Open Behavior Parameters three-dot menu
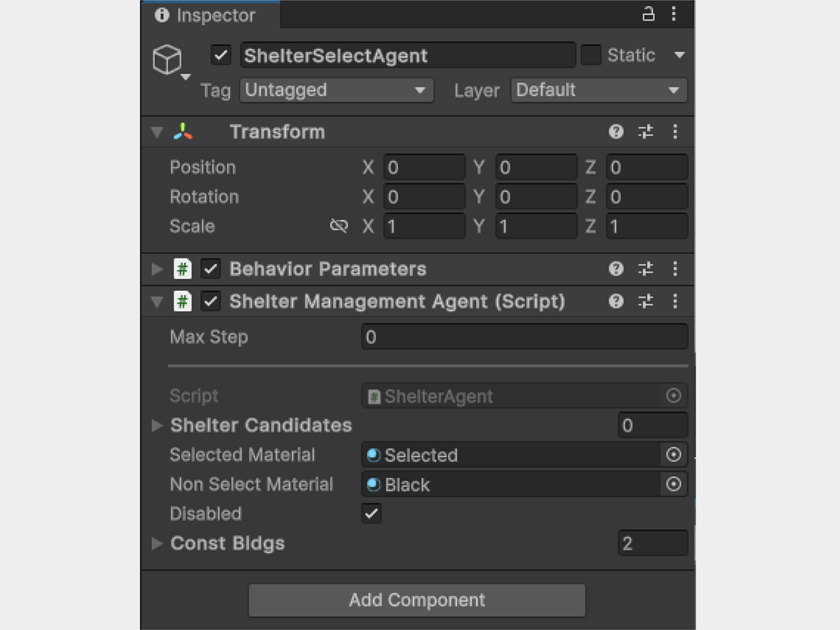 pos(675,269)
